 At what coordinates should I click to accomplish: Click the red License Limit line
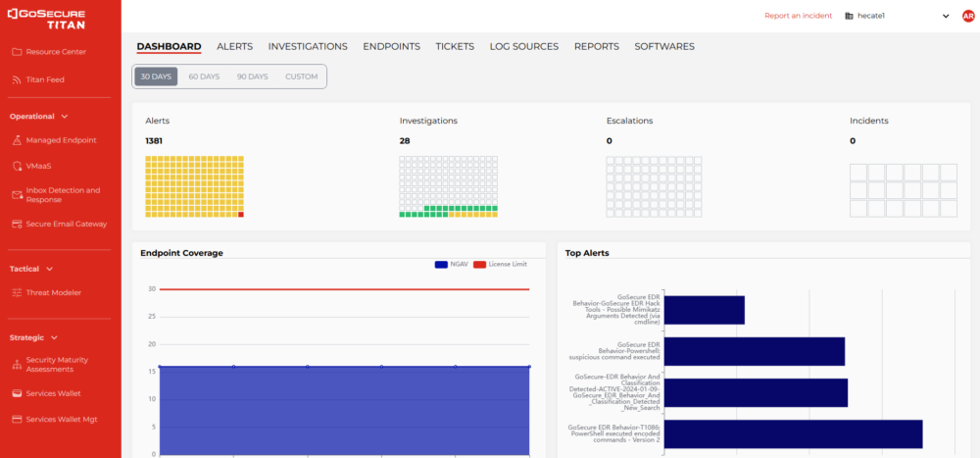344,289
